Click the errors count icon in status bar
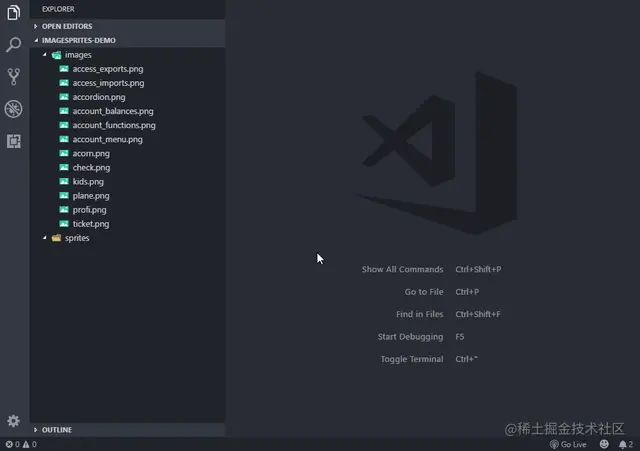The height and width of the screenshot is (451, 640). [9, 444]
